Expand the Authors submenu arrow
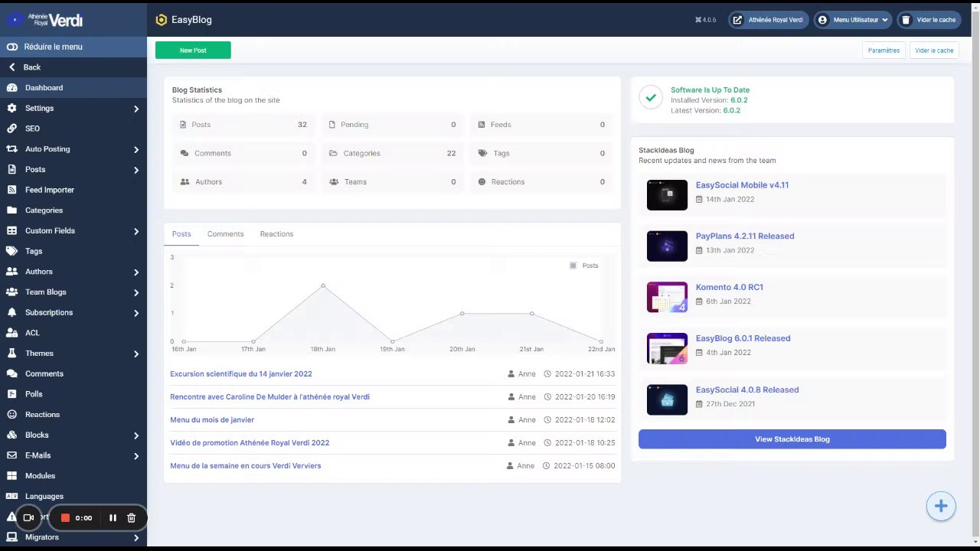Viewport: 980px width, 551px height. (136, 272)
